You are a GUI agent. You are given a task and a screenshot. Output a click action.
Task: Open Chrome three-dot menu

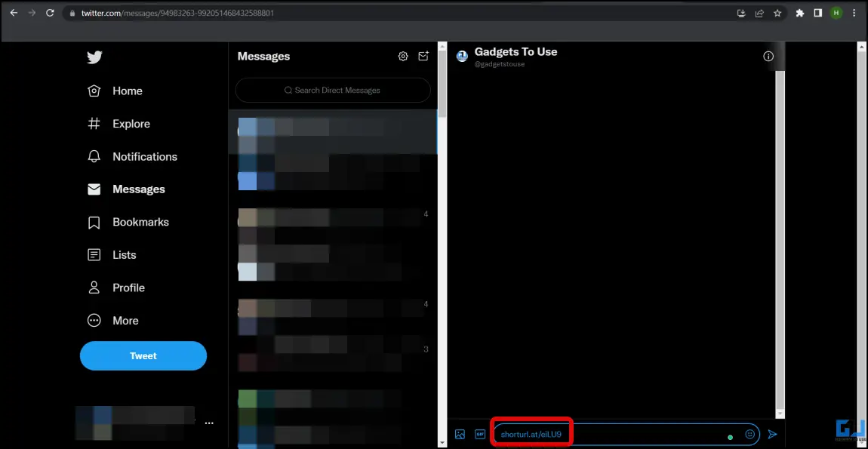pyautogui.click(x=854, y=13)
